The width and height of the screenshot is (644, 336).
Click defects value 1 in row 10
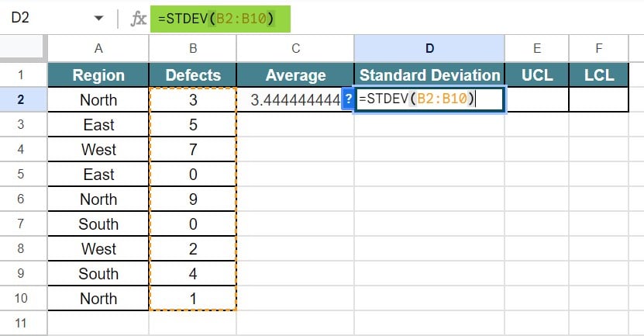[x=193, y=298]
